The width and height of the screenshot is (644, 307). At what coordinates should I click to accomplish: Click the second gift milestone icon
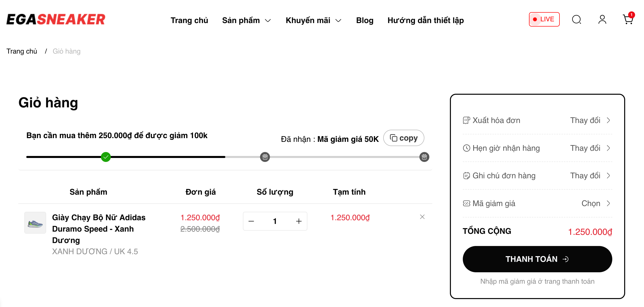click(x=265, y=157)
